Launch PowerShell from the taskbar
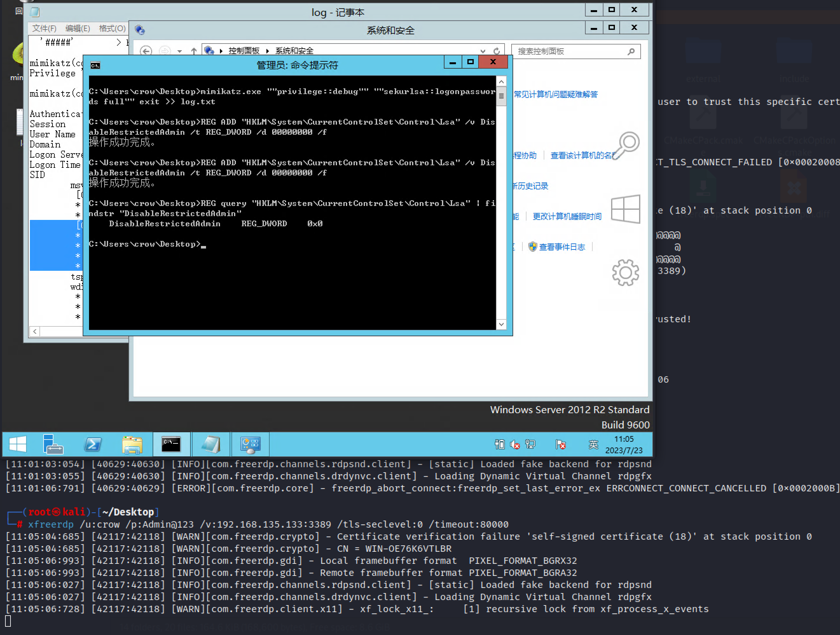Image resolution: width=840 pixels, height=635 pixels. (x=93, y=444)
